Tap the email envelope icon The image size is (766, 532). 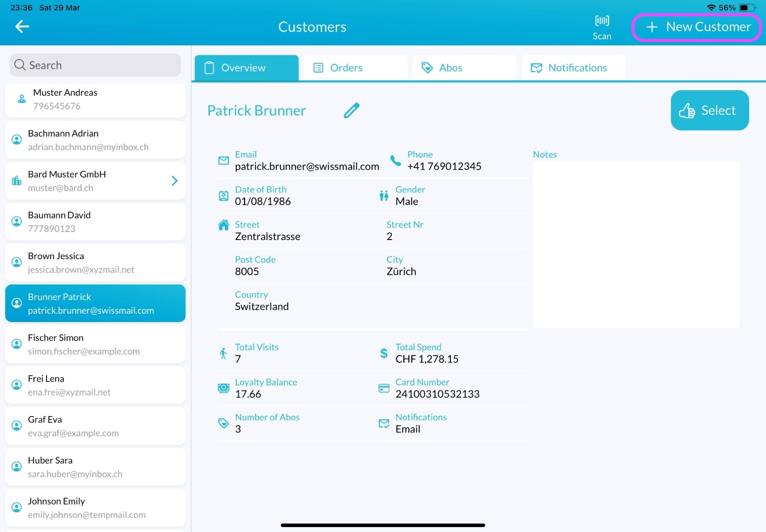[224, 161]
